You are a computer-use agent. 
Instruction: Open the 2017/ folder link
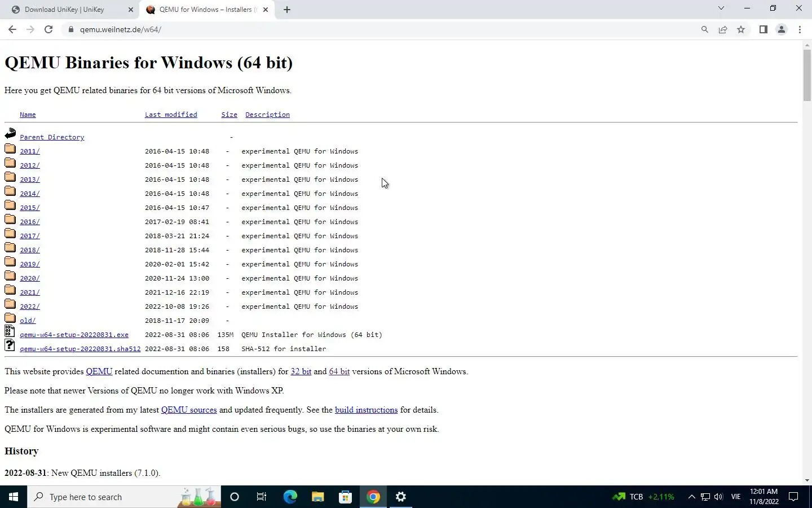pos(30,236)
